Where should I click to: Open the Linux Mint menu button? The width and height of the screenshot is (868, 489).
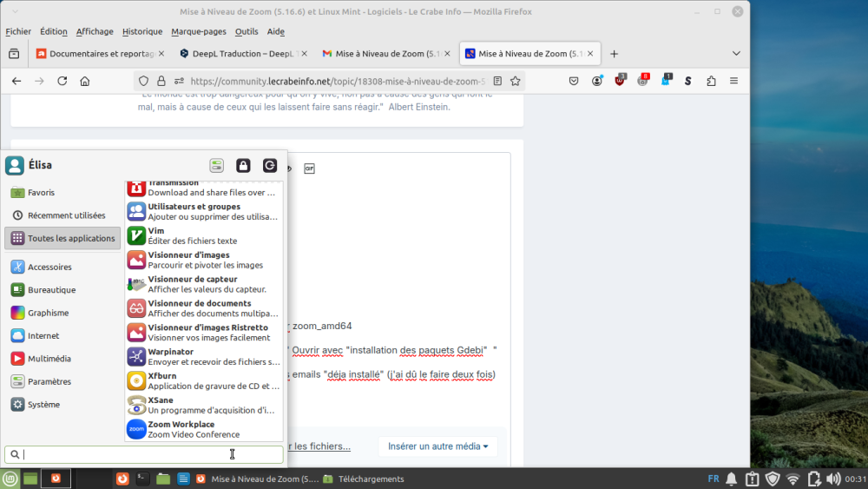click(x=10, y=479)
